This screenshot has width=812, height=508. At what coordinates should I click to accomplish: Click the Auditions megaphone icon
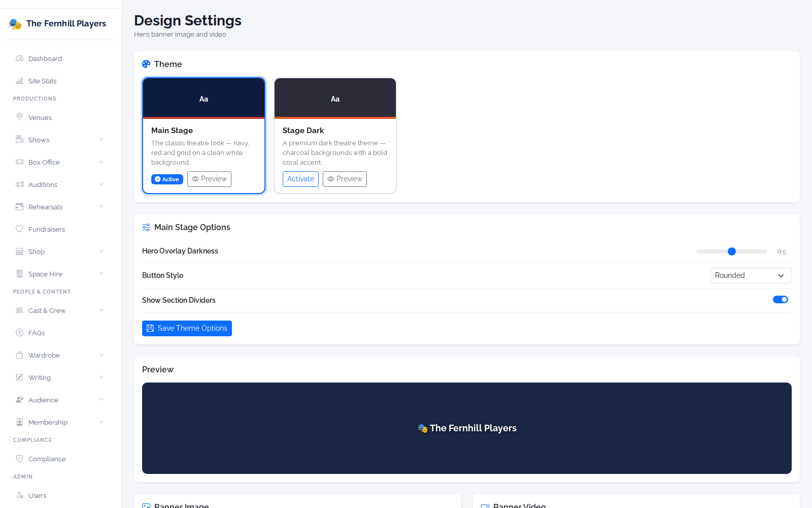pyautogui.click(x=19, y=184)
